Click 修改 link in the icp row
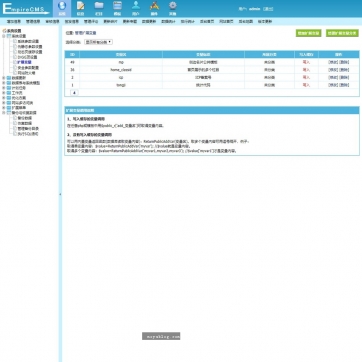The height and width of the screenshot is (362, 362). (x=333, y=77)
